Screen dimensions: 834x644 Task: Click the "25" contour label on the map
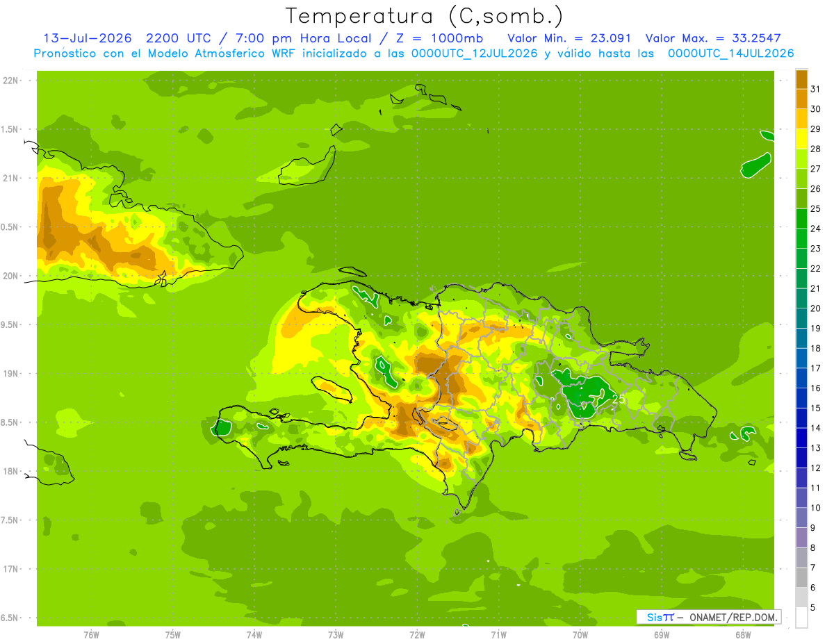(618, 399)
